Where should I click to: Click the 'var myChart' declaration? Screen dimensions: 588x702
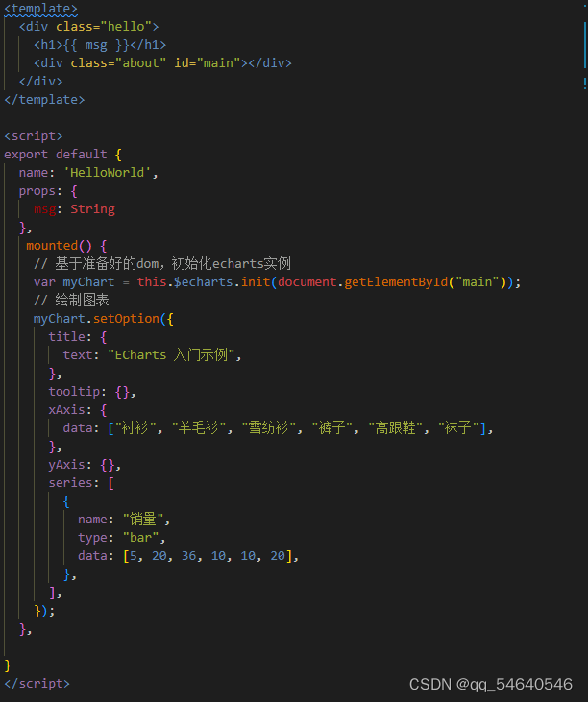pyautogui.click(x=74, y=282)
